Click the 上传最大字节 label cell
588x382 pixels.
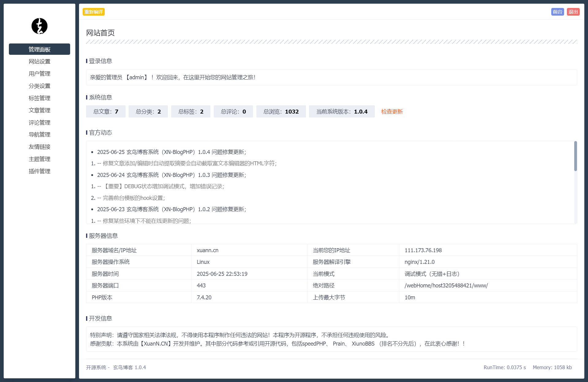pos(353,297)
